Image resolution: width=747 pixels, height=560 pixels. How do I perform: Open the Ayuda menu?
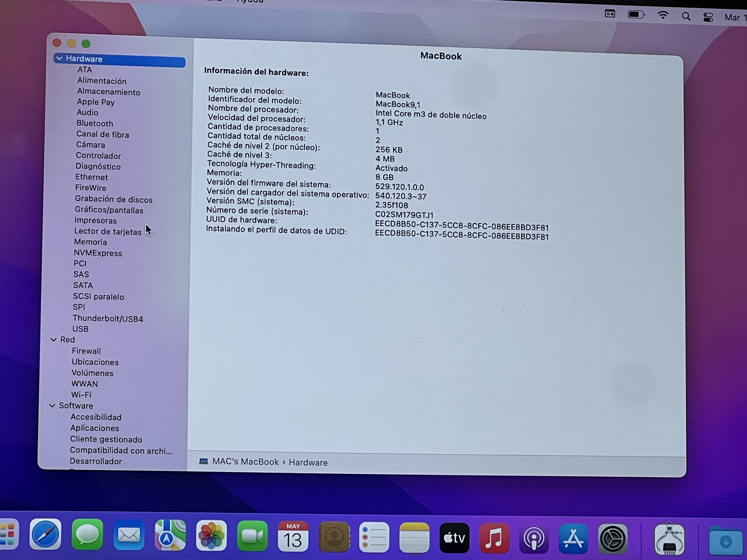click(x=250, y=1)
